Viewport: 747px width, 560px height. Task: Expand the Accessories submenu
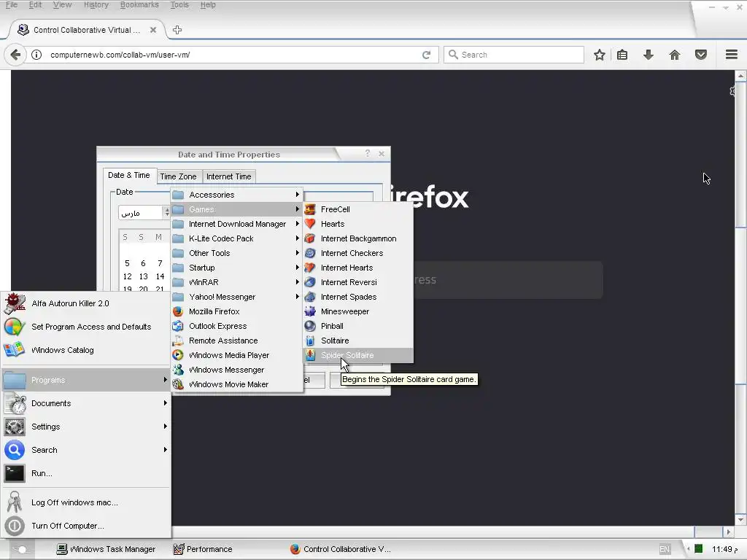pos(237,195)
